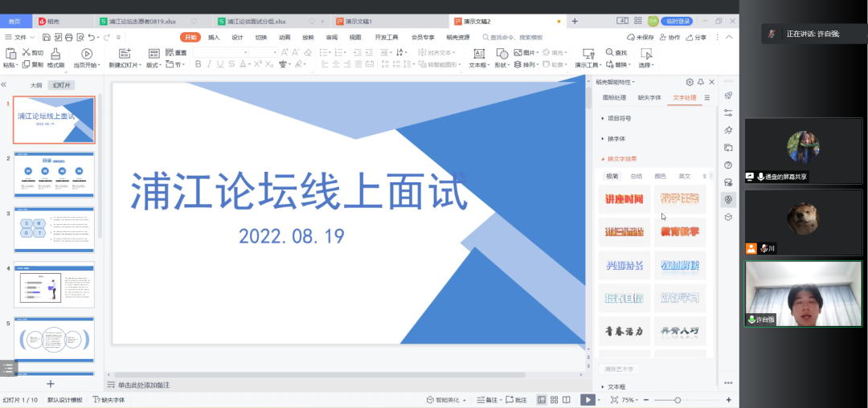Image resolution: width=868 pixels, height=408 pixels.
Task: Increase font size with A+ icon
Action: point(285,52)
